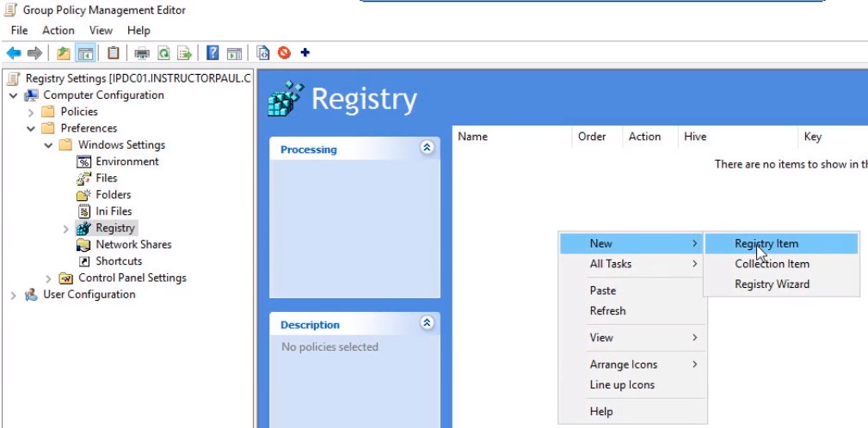Click the Environment icon in the tree
868x428 pixels.
click(83, 162)
